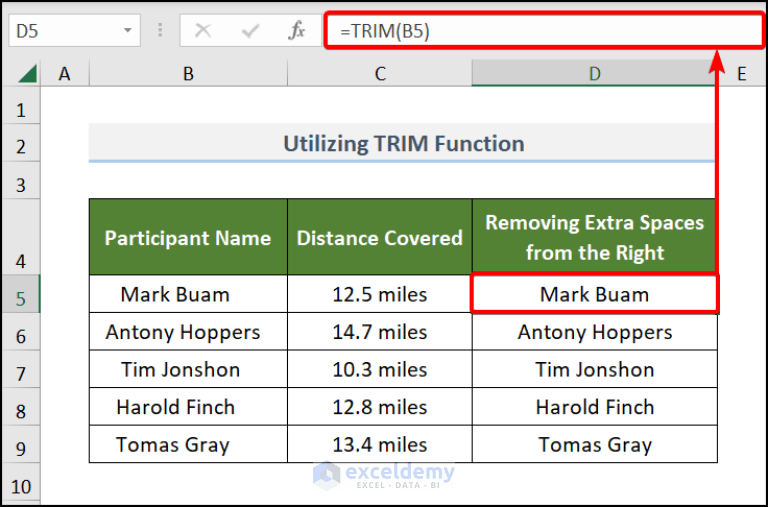The height and width of the screenshot is (507, 768).
Task: Select 'Tim Jonshon' cell in Participant Name column
Action: pos(188,369)
